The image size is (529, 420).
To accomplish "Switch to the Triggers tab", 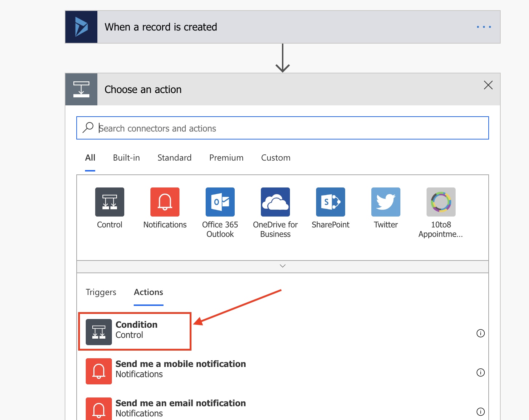I will pyautogui.click(x=101, y=292).
